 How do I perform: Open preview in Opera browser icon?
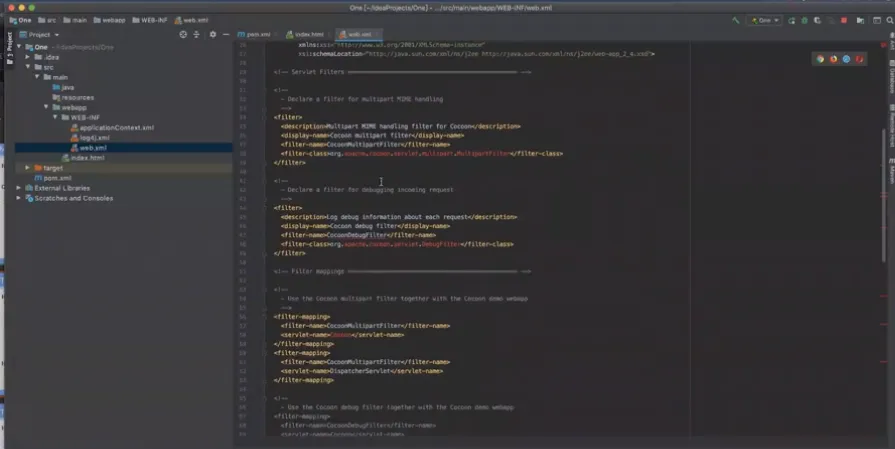point(859,59)
